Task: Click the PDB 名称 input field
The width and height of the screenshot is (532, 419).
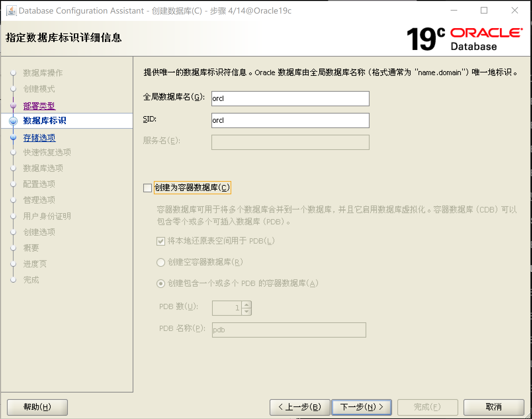Action: pos(289,330)
